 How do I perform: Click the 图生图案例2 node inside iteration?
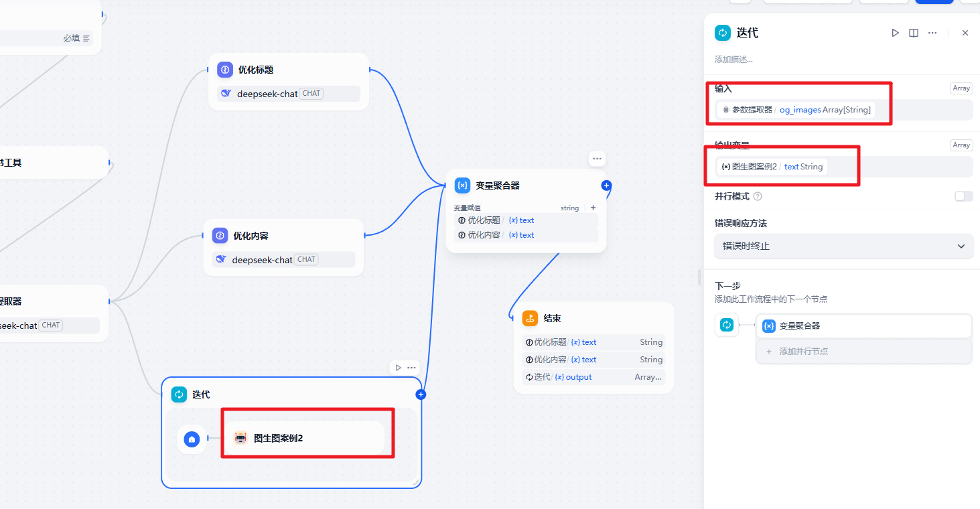pyautogui.click(x=304, y=439)
